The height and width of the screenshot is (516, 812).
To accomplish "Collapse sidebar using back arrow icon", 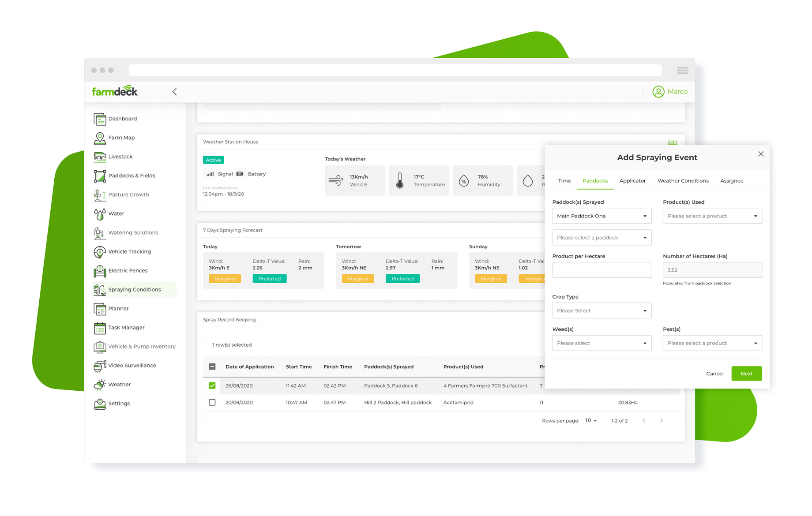I will (x=175, y=92).
